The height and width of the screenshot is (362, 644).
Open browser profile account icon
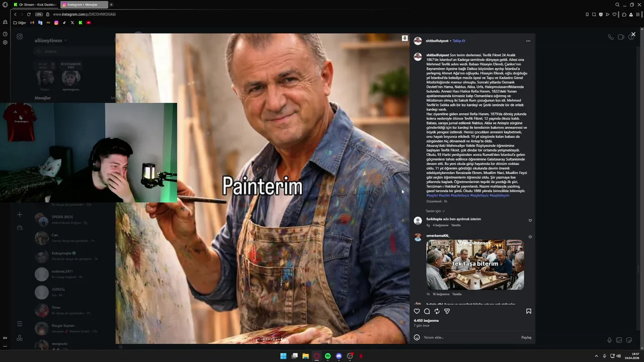(631, 14)
